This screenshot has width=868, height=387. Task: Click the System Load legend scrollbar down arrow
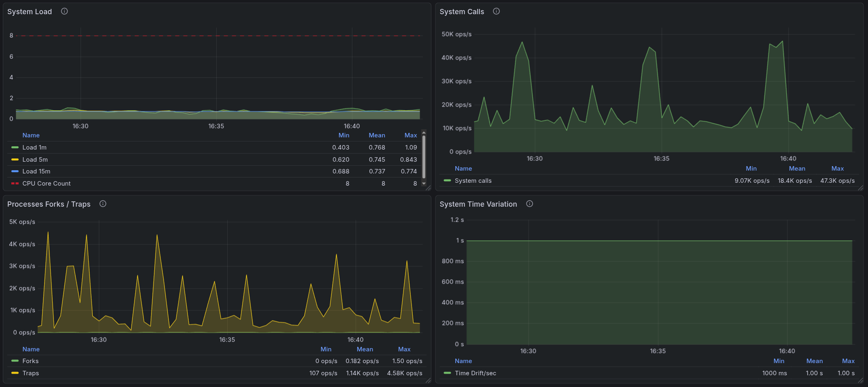coord(424,184)
